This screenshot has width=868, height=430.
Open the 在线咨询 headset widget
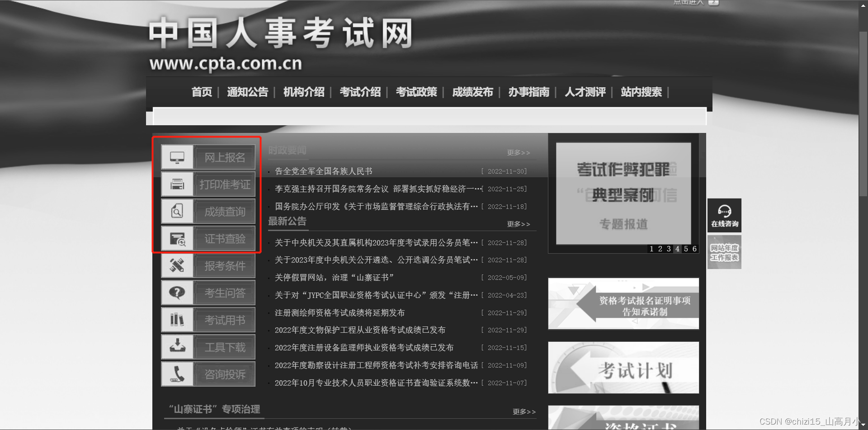(x=724, y=215)
